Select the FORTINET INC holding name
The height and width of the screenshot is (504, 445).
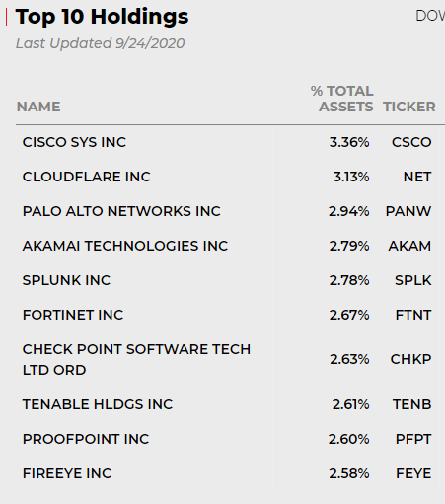73,315
